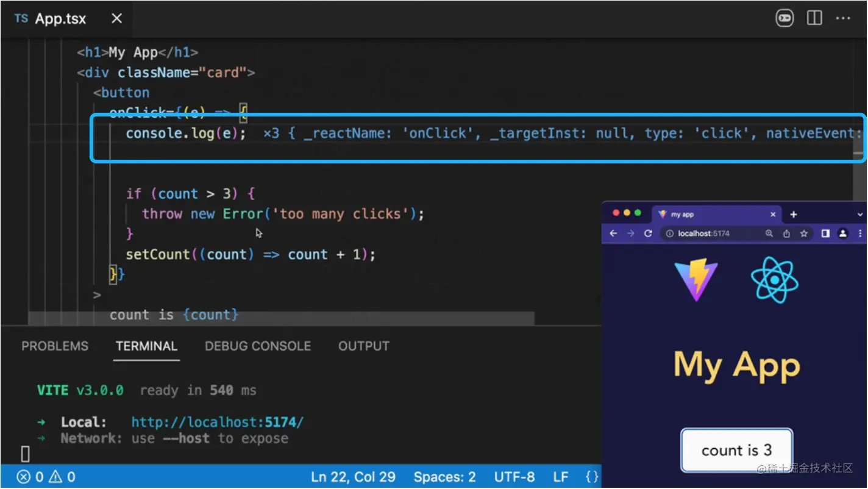Switch to the TERMINAL panel tab
868x489 pixels.
pos(146,346)
